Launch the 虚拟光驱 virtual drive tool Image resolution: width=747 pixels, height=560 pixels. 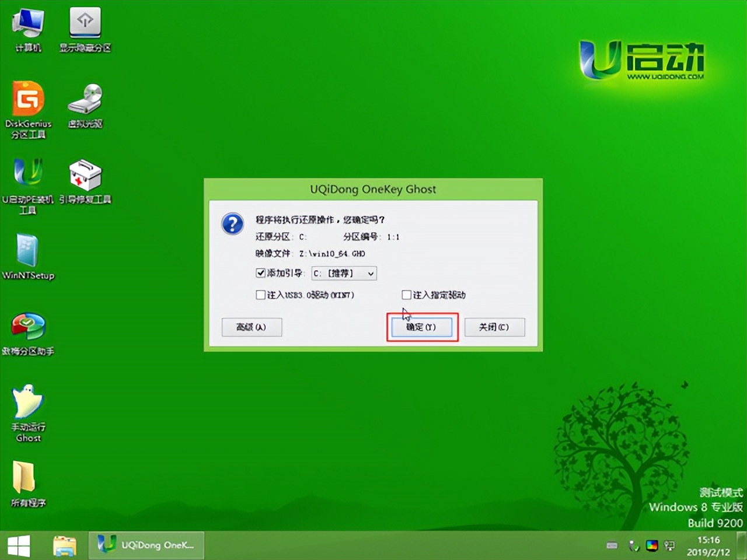[85, 102]
